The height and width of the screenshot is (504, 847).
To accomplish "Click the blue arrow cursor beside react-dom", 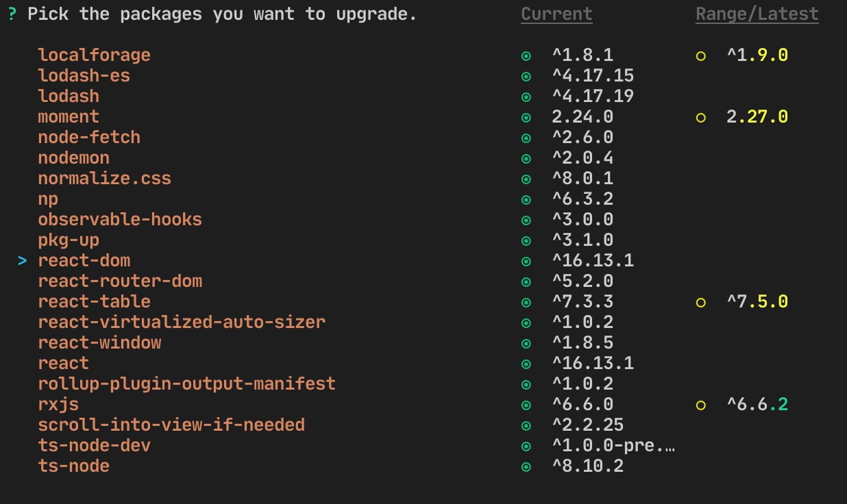I will [21, 260].
